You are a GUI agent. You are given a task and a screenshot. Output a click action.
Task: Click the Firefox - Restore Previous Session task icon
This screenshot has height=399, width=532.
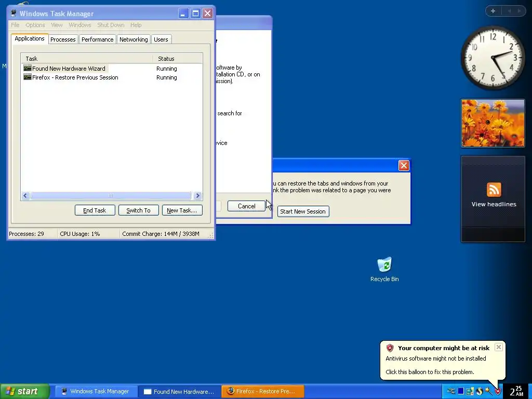(x=27, y=77)
